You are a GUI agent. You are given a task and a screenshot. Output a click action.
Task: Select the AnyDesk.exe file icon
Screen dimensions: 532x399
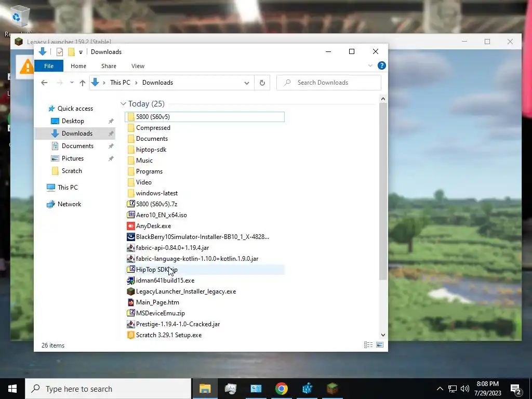click(x=130, y=226)
